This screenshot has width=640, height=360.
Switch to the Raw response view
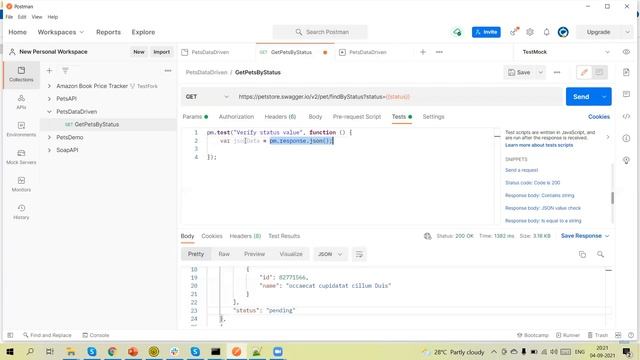coord(224,254)
